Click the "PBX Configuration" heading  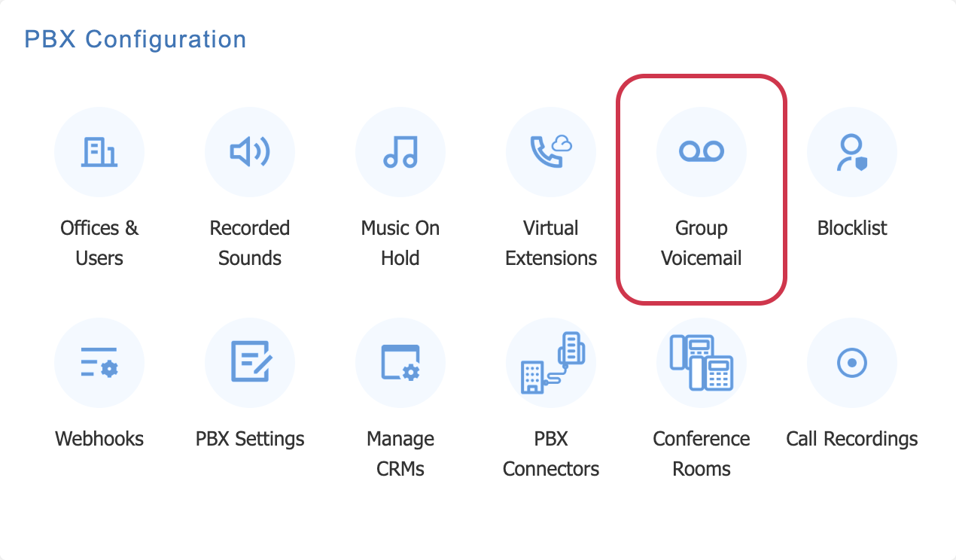[135, 39]
